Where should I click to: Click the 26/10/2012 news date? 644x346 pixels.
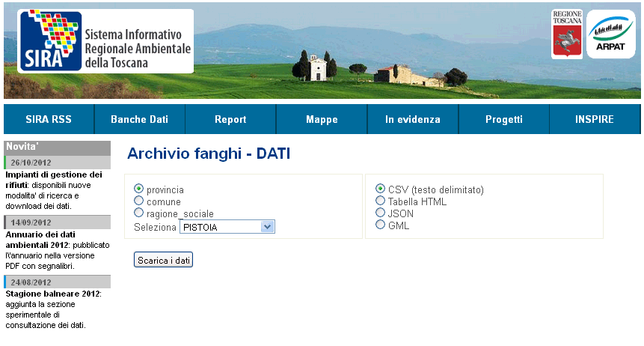31,163
